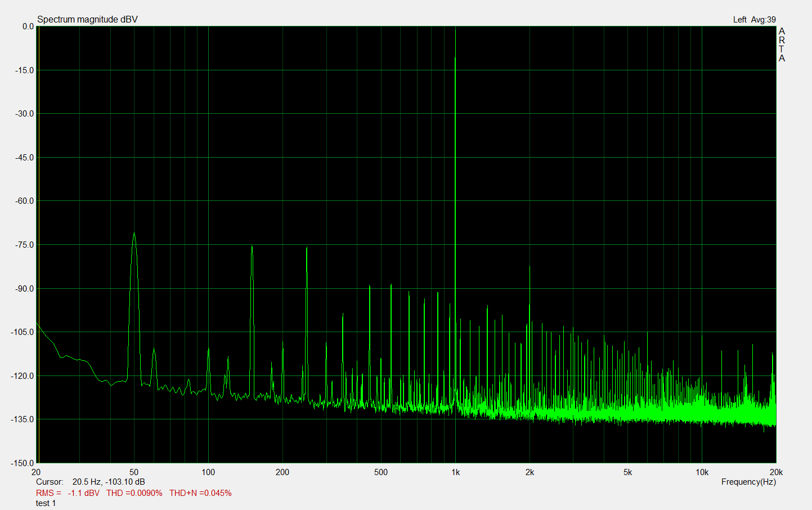Image resolution: width=812 pixels, height=510 pixels.
Task: Click the cursor readout '20.5 Hz, -103.10 dB'
Action: 109,482
